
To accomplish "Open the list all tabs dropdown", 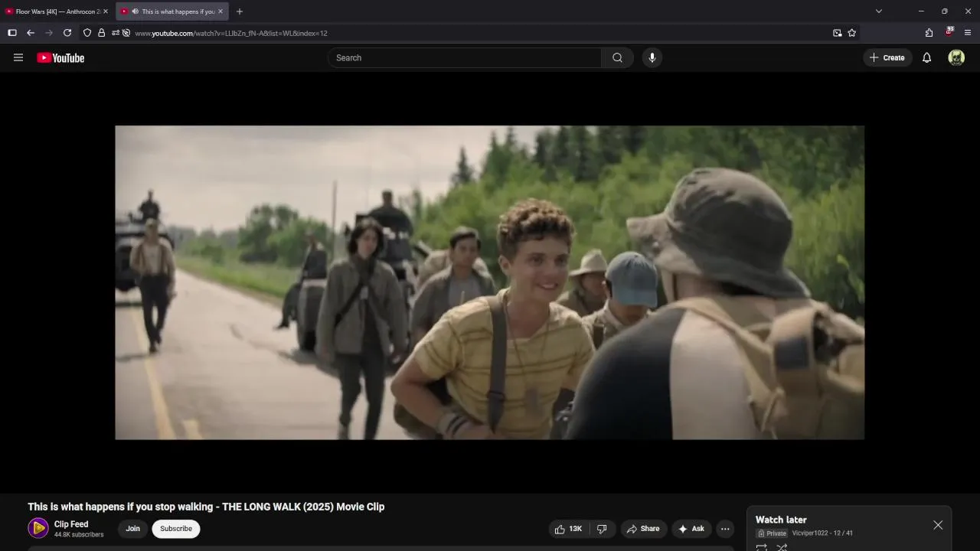I will click(879, 11).
